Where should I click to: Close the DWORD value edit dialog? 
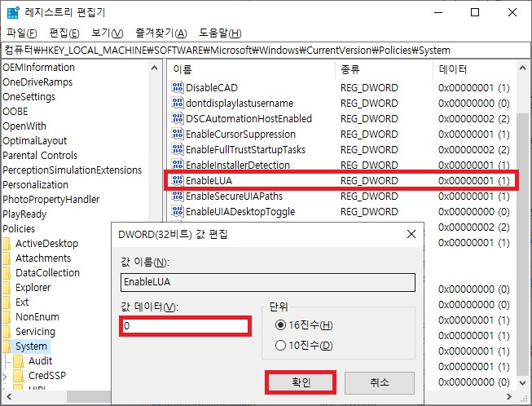point(411,234)
